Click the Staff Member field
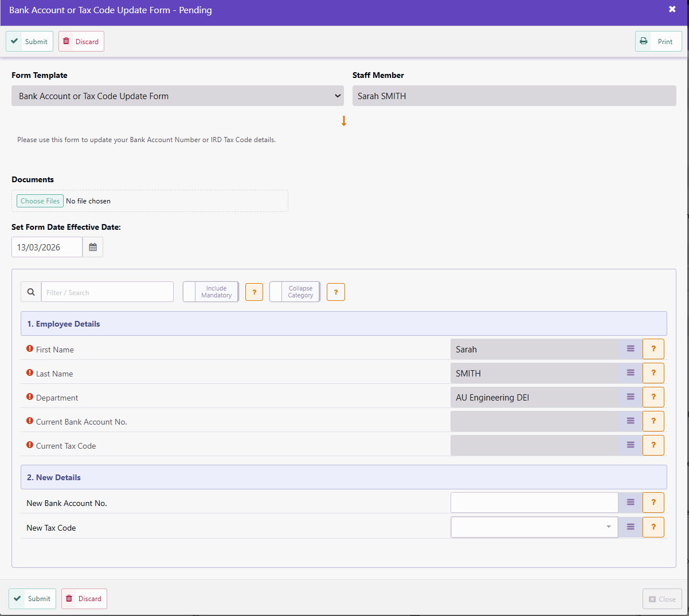689x616 pixels. (x=514, y=96)
